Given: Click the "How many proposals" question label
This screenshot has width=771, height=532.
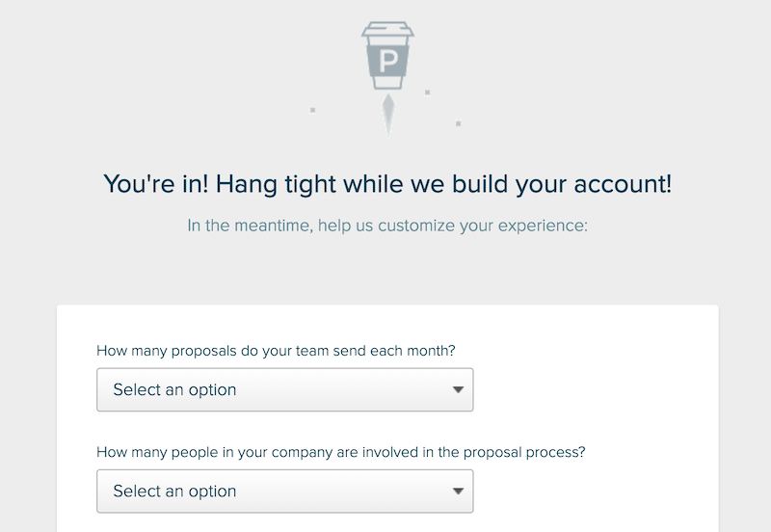Looking at the screenshot, I should (276, 351).
